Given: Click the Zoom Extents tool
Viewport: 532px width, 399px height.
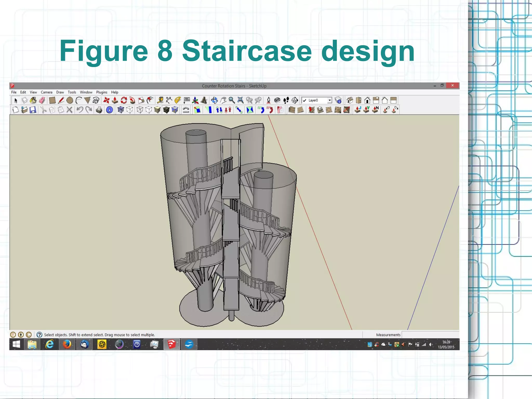Looking at the screenshot, I should pos(241,100).
